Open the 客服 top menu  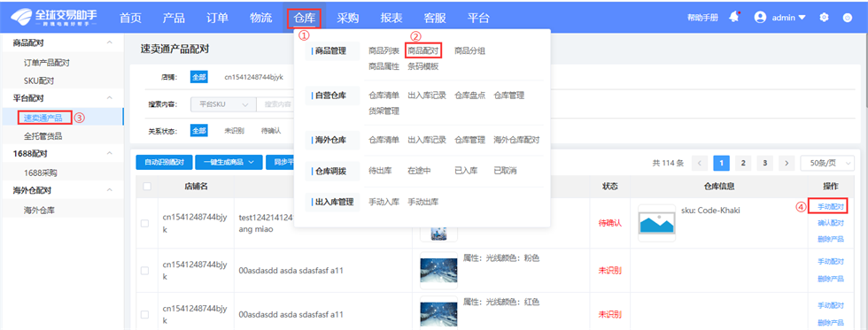click(435, 18)
